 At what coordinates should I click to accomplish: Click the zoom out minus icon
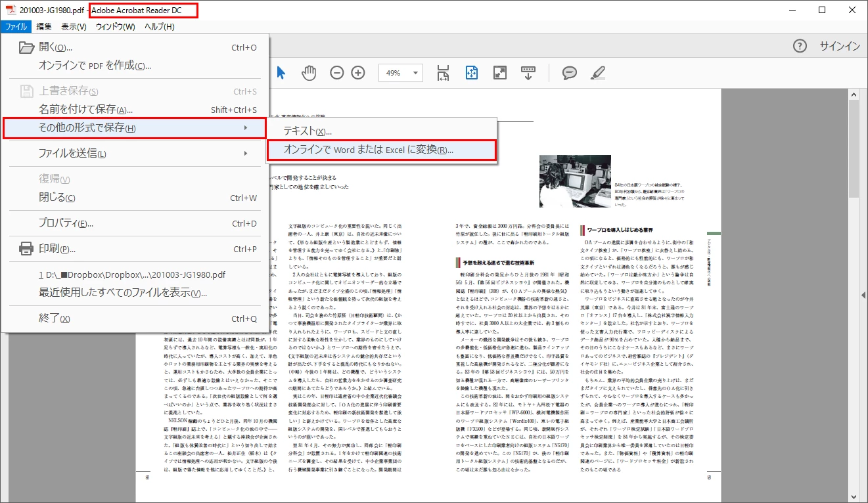[x=337, y=73]
